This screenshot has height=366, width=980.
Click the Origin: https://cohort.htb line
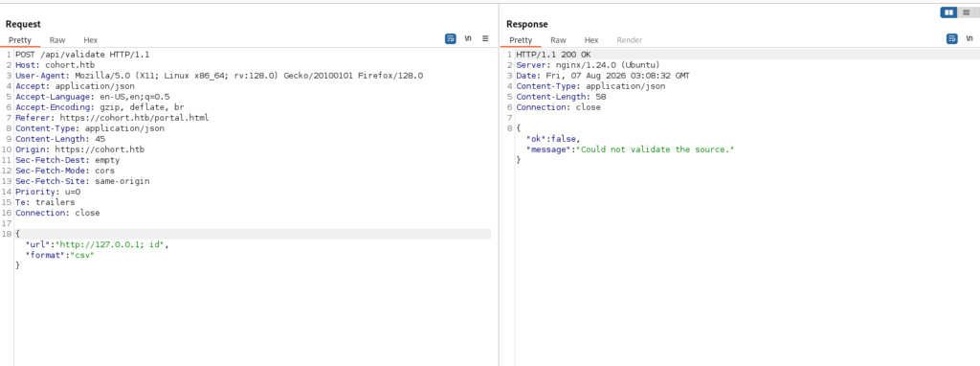click(80, 149)
